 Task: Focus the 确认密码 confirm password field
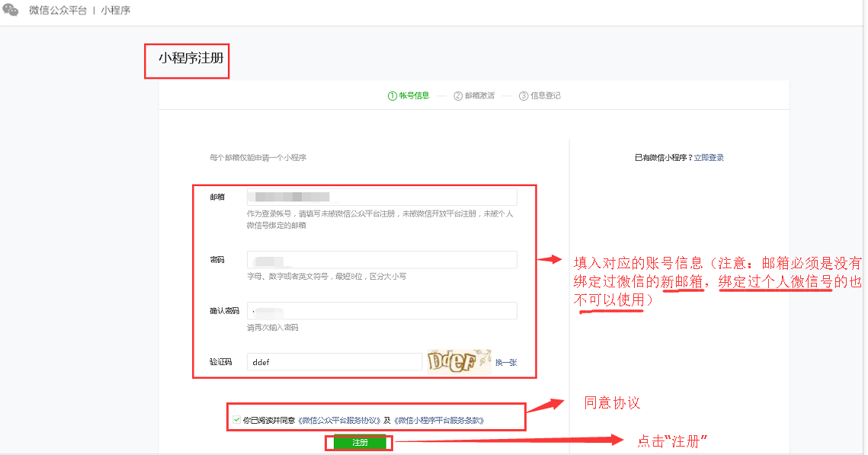pyautogui.click(x=382, y=311)
